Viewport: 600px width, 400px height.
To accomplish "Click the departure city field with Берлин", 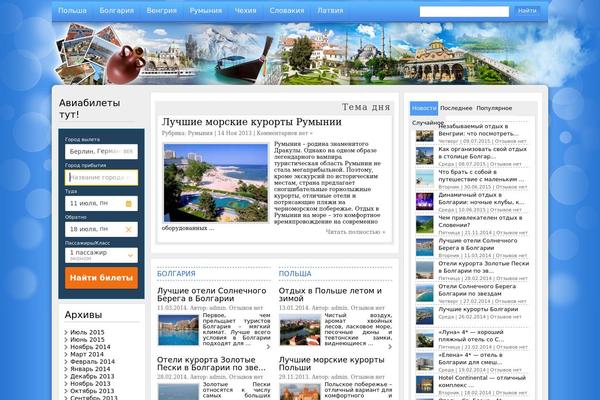I will click(x=101, y=152).
